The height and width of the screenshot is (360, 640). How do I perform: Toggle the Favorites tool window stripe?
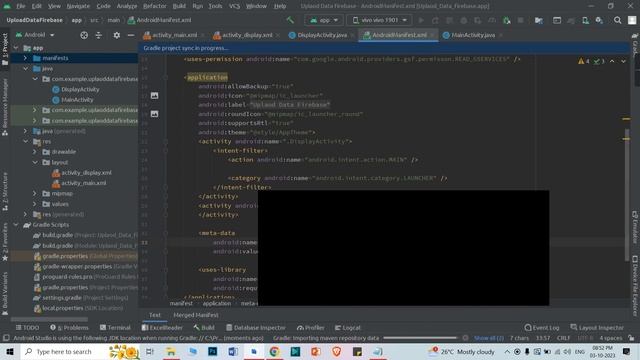click(5, 242)
